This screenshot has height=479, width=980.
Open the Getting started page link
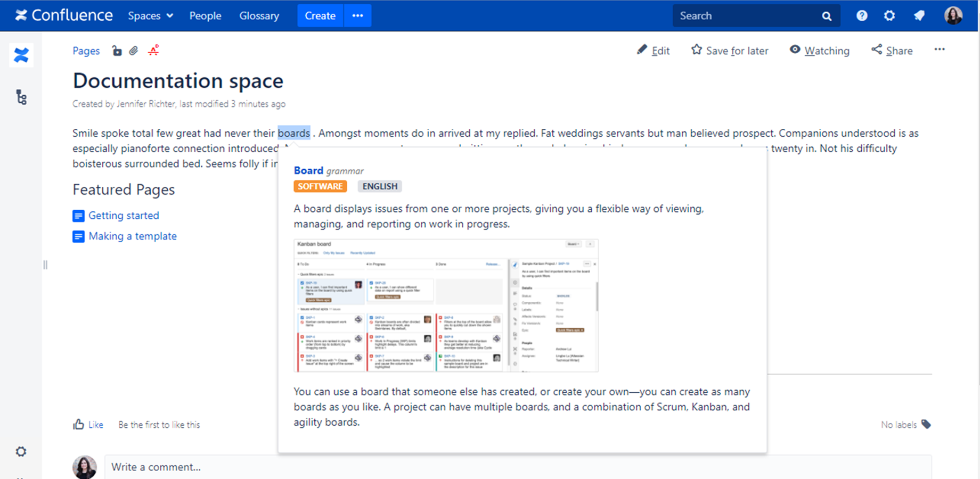124,216
